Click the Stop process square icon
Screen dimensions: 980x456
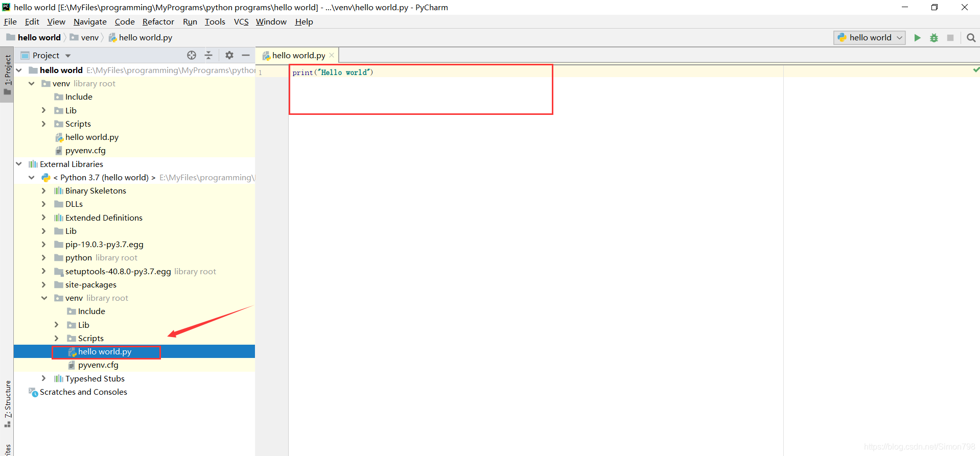950,38
